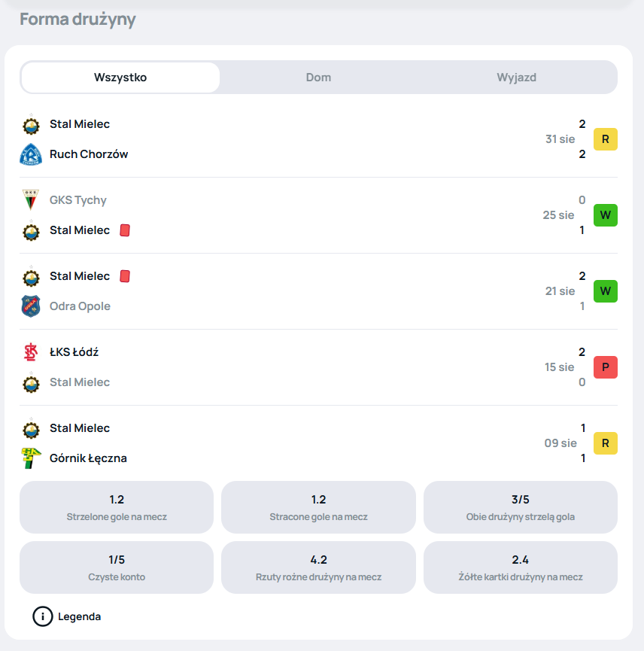Click the Strzelone gole na mecz stat card

117,507
